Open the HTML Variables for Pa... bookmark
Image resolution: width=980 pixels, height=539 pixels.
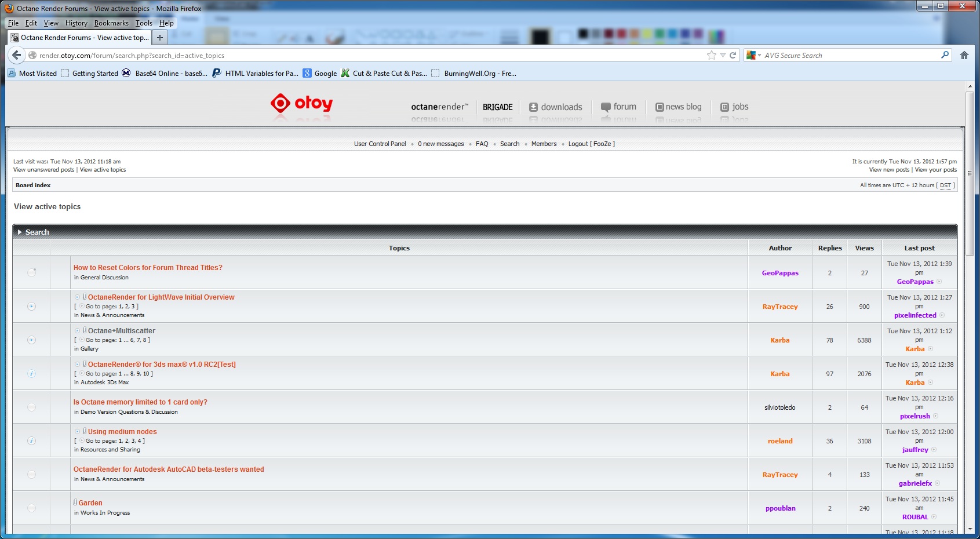[256, 73]
